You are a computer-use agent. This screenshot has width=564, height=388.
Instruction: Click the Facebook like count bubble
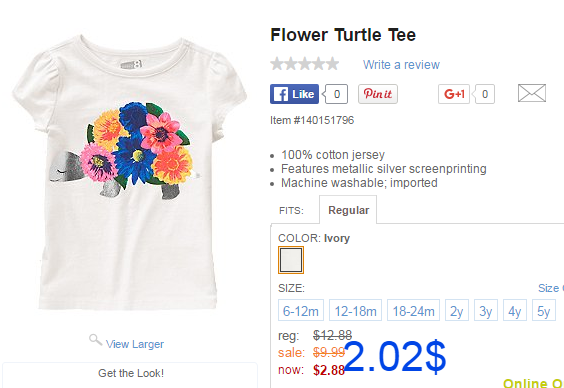coord(336,94)
